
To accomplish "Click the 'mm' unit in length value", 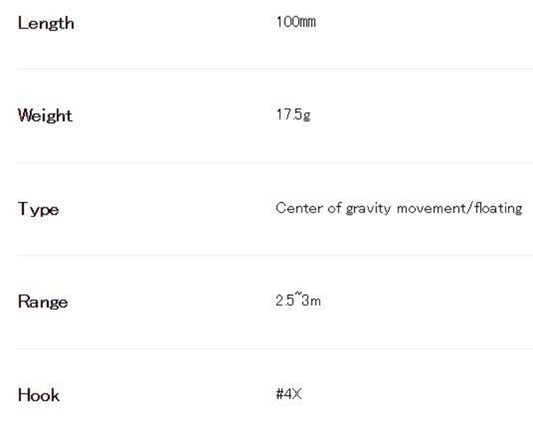I will (309, 23).
